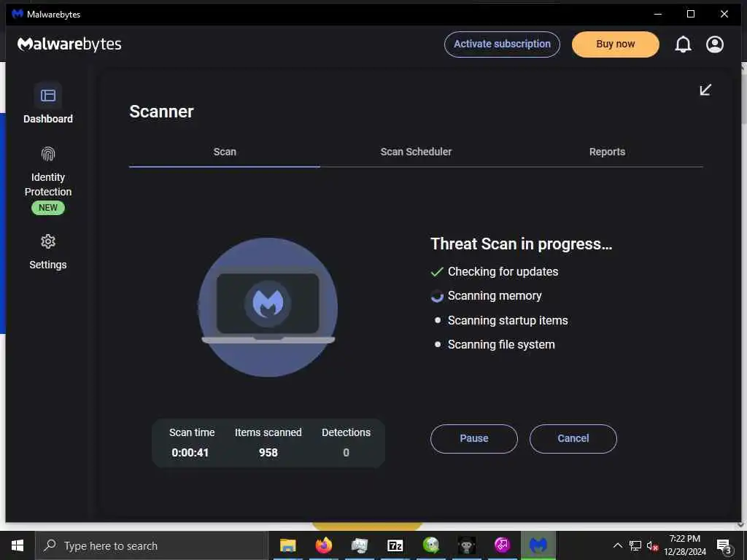Switch to the Scan Scheduler tab
The width and height of the screenshot is (747, 560).
416,152
